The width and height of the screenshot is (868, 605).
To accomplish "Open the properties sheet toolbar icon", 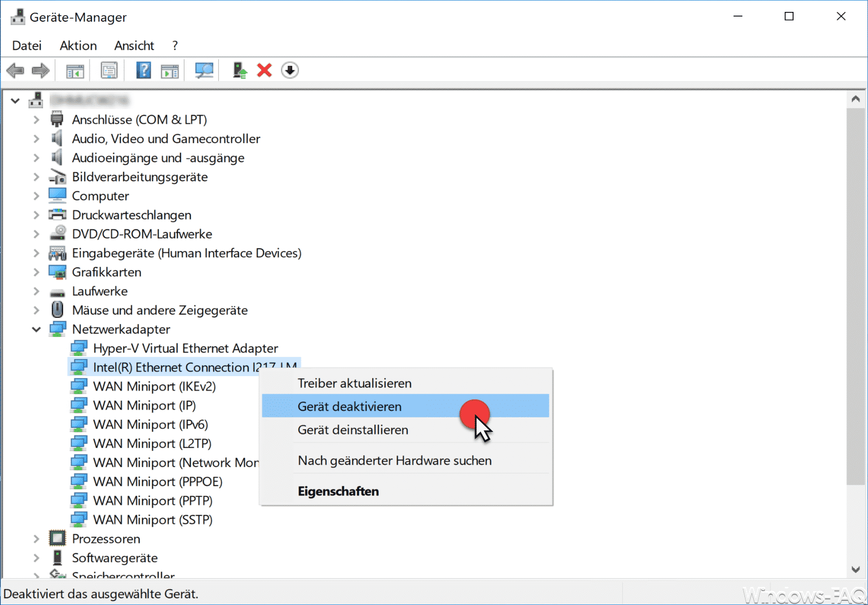I will click(109, 70).
